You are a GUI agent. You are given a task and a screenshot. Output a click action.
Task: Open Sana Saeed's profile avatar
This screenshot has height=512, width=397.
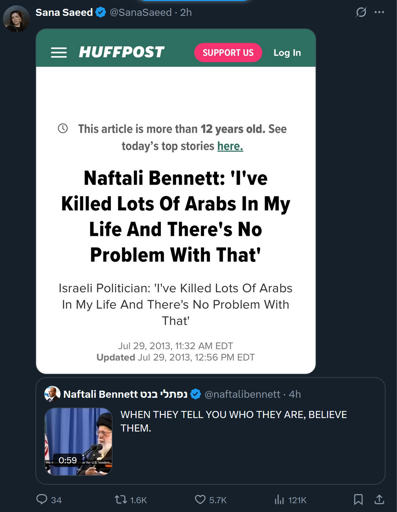(16, 18)
